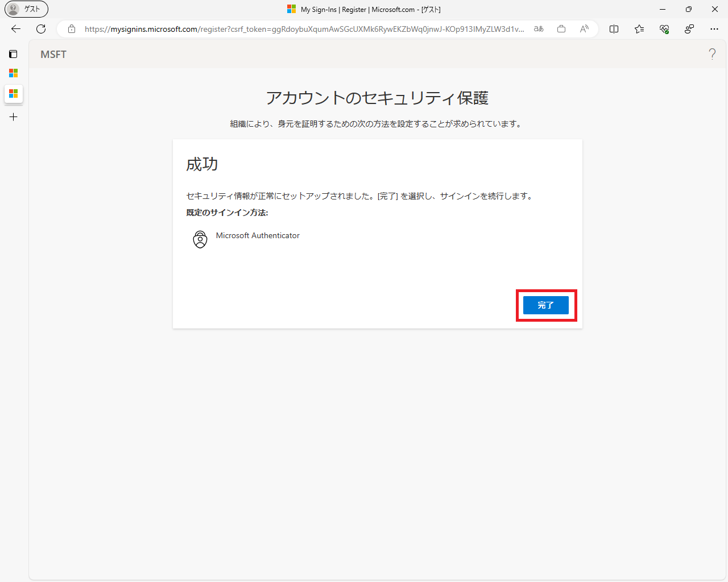Click the shopping bag icon in the address bar

pyautogui.click(x=561, y=29)
